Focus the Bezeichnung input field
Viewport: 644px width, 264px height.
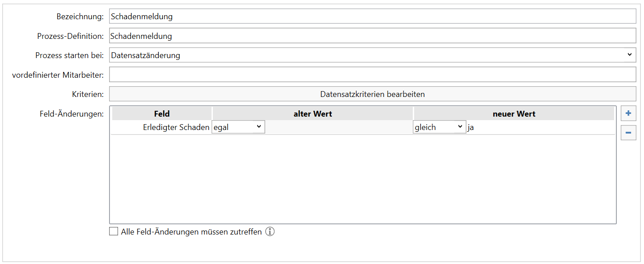373,17
